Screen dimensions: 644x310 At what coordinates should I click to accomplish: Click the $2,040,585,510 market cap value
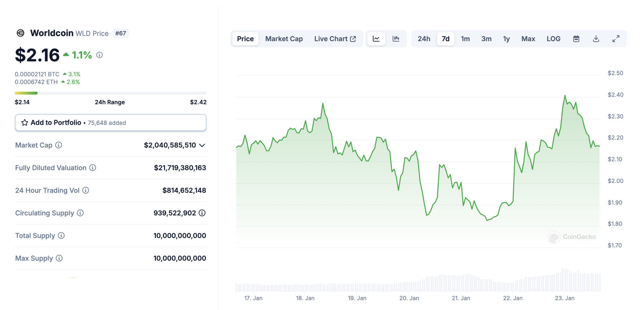[x=170, y=145]
